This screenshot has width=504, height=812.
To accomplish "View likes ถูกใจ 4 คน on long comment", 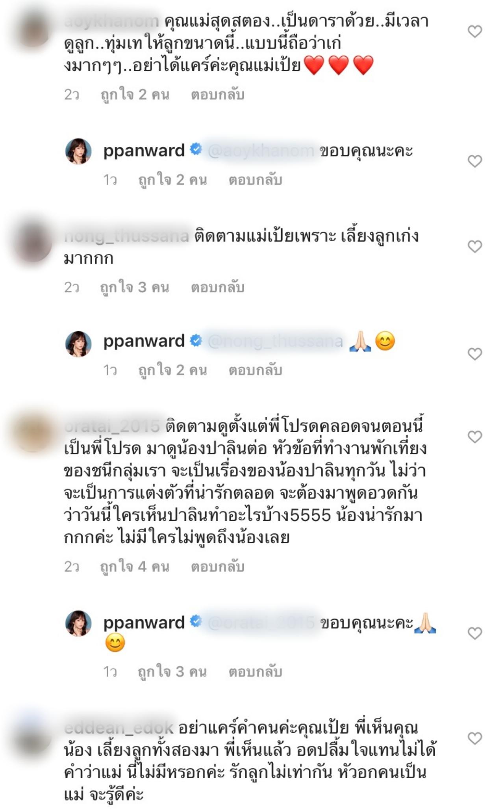I will 135,567.
